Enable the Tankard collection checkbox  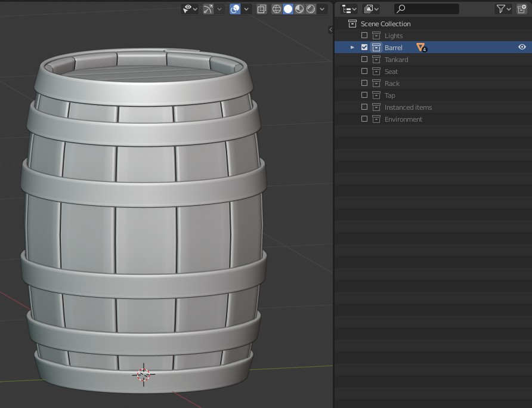(364, 60)
